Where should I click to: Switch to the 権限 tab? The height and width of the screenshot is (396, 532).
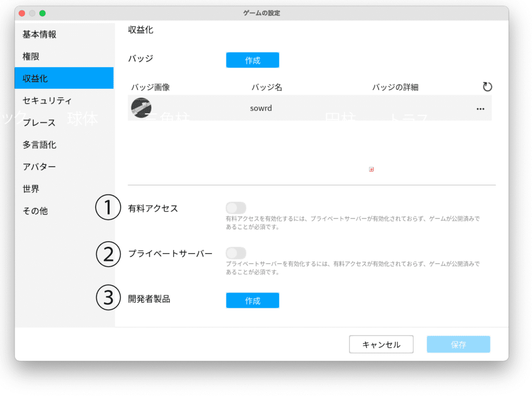[x=31, y=56]
